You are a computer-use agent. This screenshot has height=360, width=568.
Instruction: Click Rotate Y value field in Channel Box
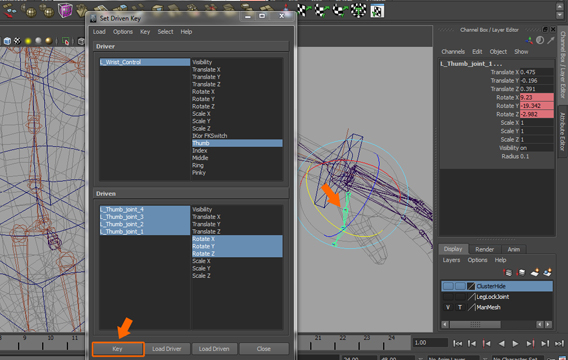point(536,106)
